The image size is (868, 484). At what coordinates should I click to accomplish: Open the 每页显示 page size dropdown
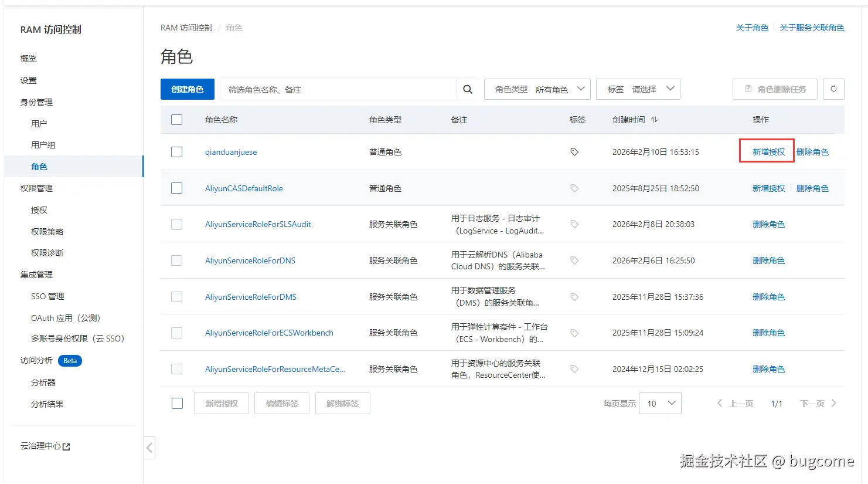660,403
